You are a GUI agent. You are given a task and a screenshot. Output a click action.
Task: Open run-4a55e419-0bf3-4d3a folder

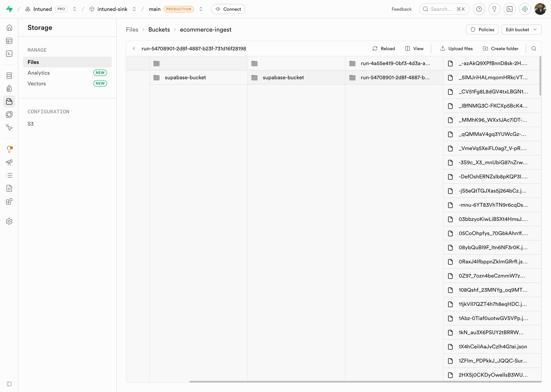coord(394,63)
